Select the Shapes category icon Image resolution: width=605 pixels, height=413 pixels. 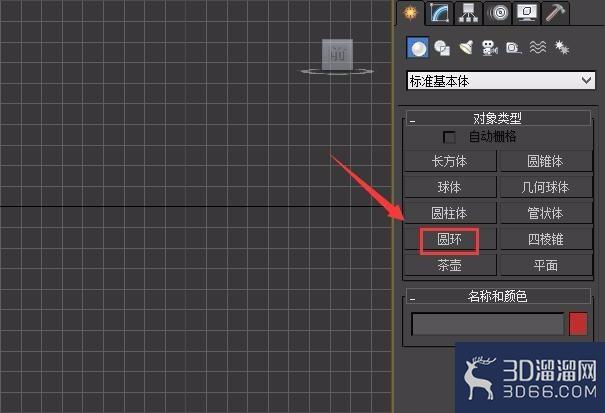442,48
